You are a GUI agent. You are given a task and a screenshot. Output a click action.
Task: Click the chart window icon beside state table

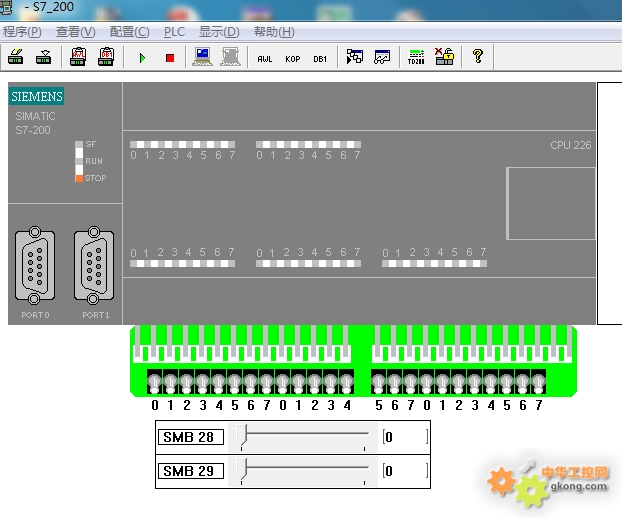point(382,57)
